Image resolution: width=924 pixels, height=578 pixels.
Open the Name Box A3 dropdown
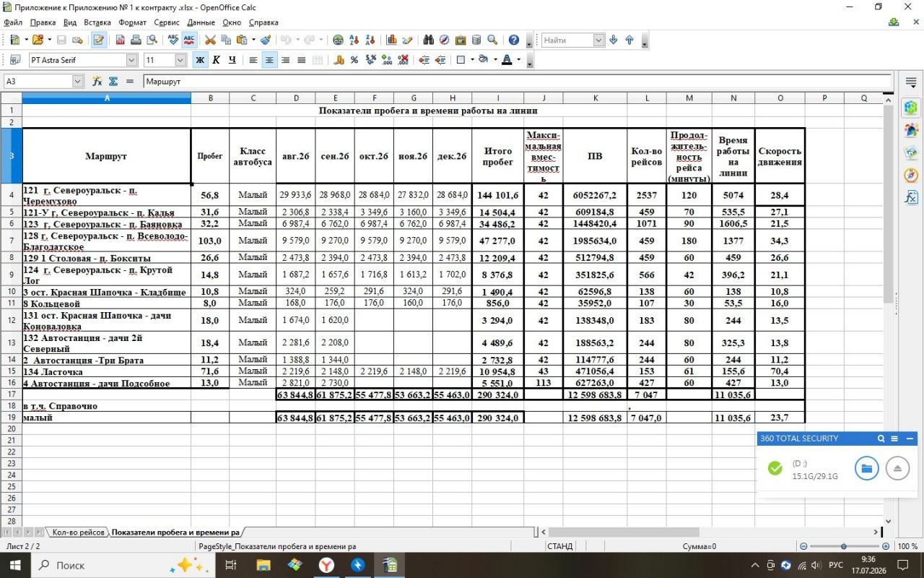point(78,82)
